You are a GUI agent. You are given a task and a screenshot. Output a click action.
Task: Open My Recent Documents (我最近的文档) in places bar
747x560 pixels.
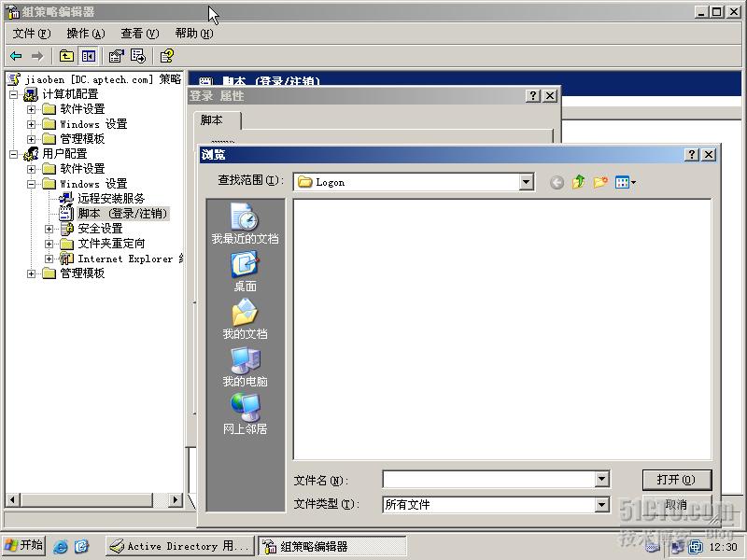245,223
